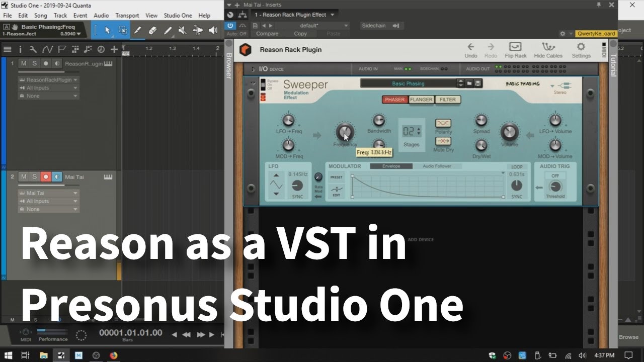This screenshot has width=644, height=362.
Task: Select the Range tool in the toolbar
Action: click(122, 30)
